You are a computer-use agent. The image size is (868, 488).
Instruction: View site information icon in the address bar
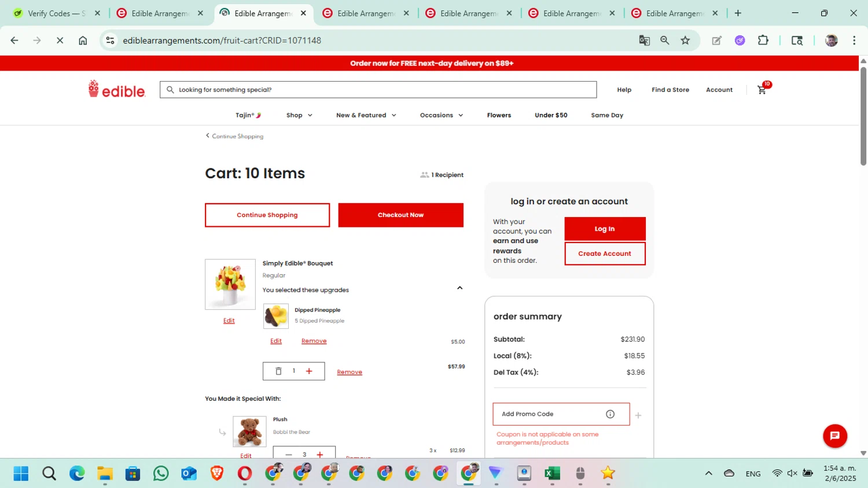(x=110, y=41)
